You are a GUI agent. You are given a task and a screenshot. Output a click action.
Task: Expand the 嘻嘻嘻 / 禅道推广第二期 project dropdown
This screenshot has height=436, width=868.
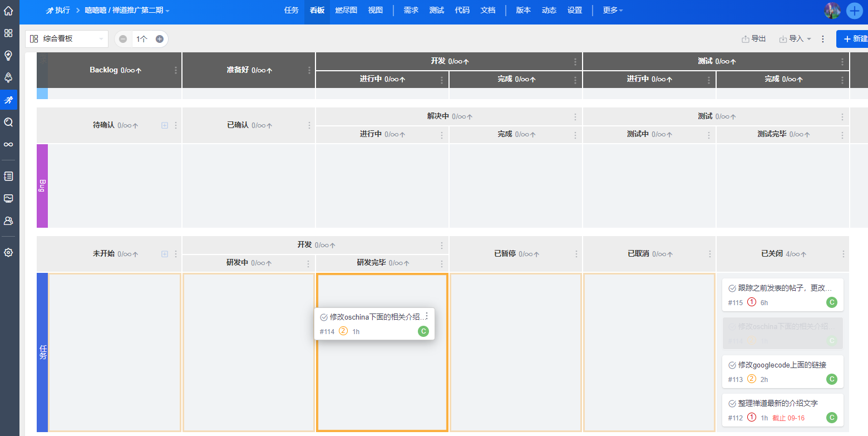[x=127, y=11]
